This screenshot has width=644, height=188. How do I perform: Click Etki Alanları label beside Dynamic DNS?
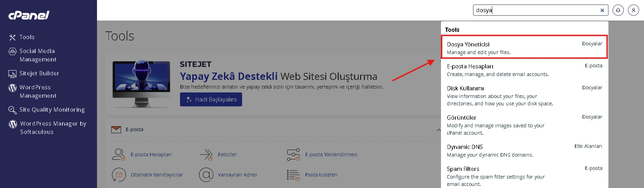coord(588,146)
